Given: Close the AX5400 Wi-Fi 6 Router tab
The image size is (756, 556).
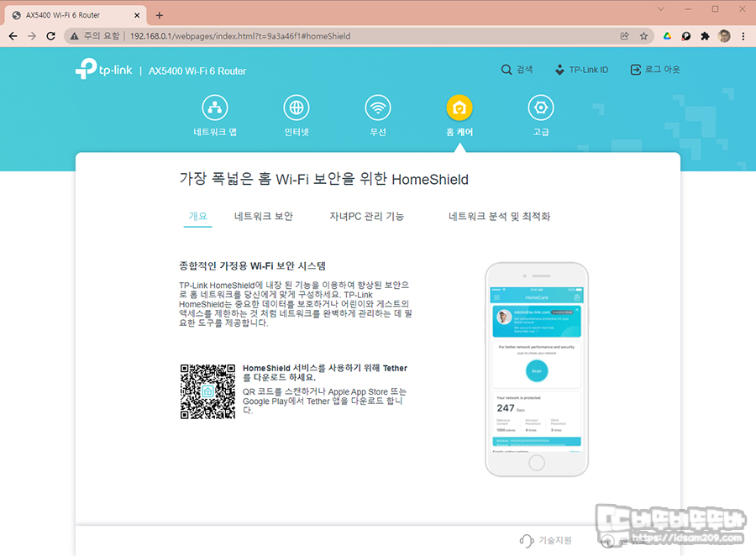Looking at the screenshot, I should [137, 15].
